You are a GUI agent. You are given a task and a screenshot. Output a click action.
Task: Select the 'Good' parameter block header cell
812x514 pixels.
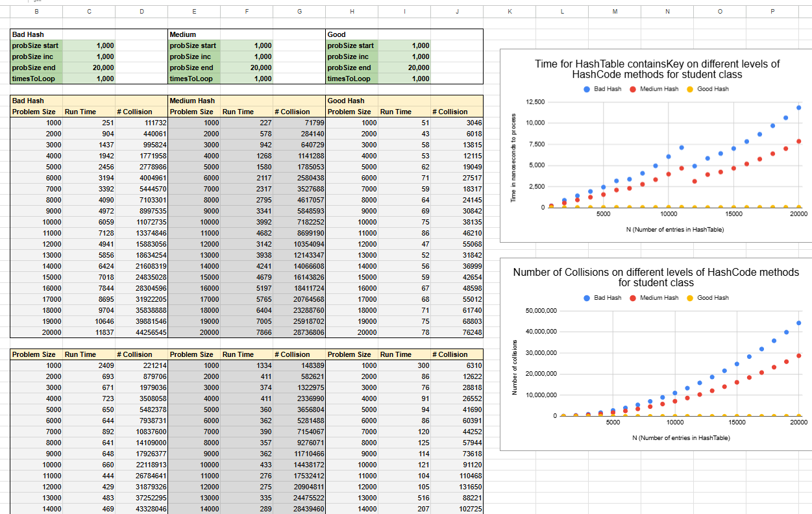[352, 34]
